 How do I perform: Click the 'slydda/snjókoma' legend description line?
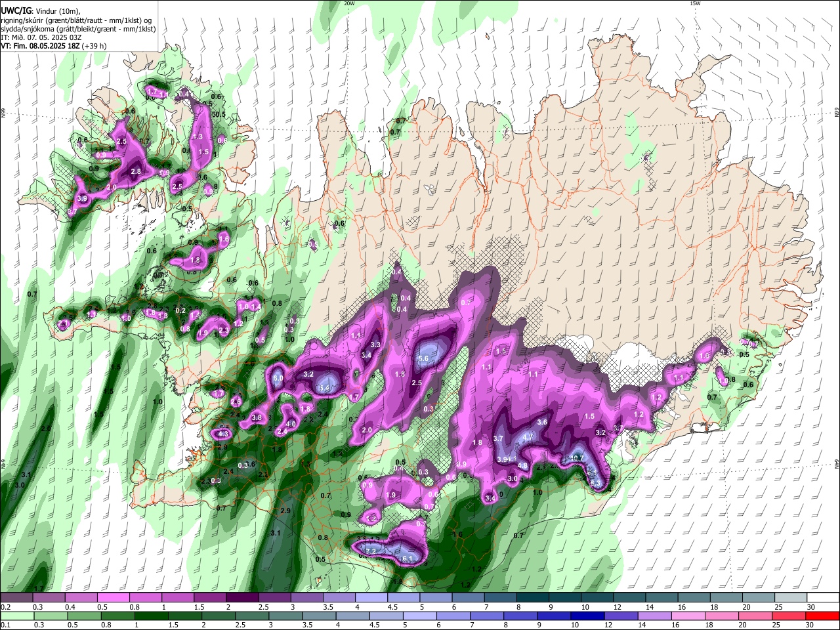click(78, 29)
